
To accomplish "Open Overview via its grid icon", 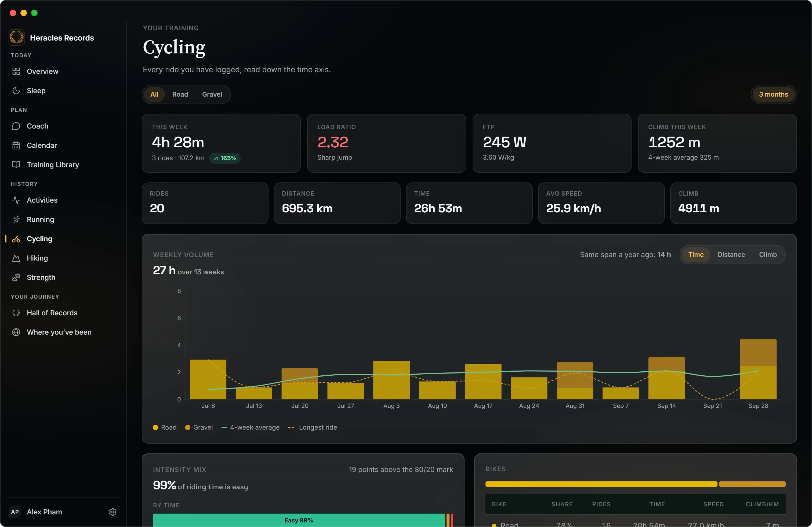I will coord(16,71).
